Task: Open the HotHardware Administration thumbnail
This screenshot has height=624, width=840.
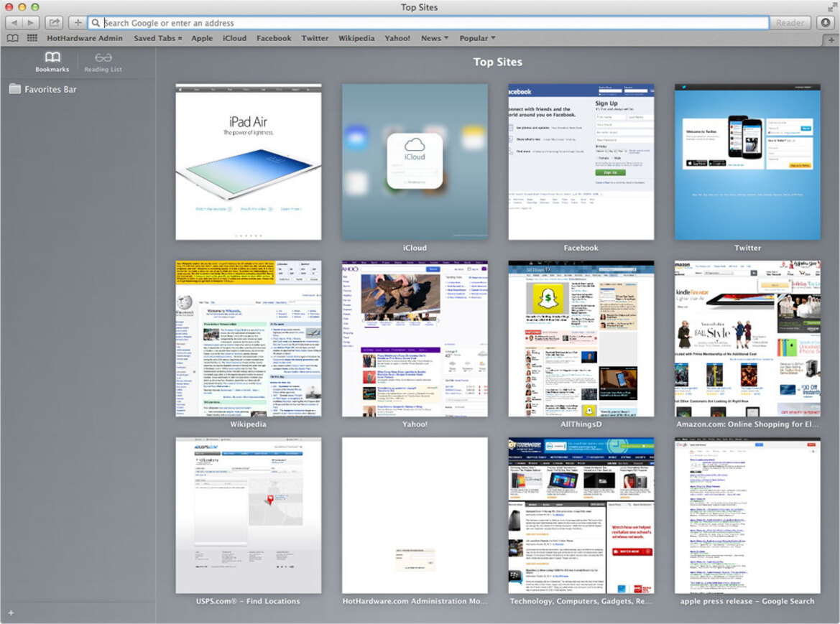Action: tap(415, 516)
